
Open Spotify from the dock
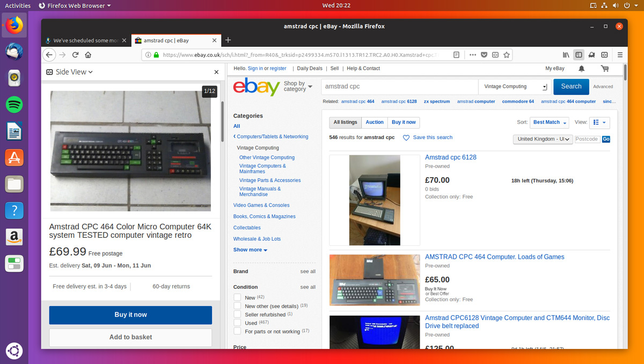pyautogui.click(x=14, y=104)
